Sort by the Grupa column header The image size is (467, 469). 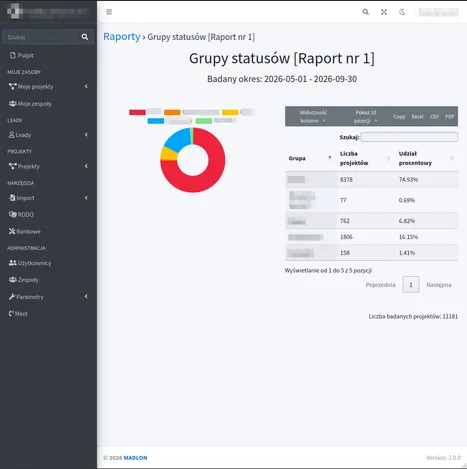point(310,158)
